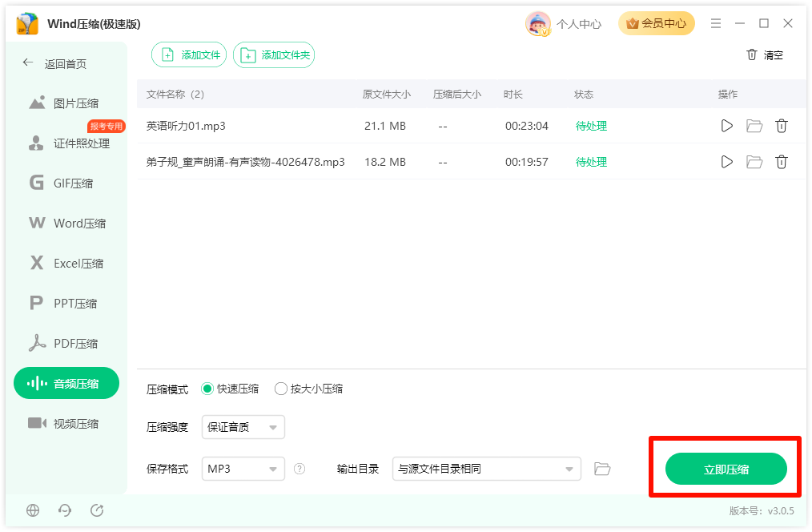The height and width of the screenshot is (532, 812).
Task: Click the user avatar picture
Action: (x=537, y=24)
